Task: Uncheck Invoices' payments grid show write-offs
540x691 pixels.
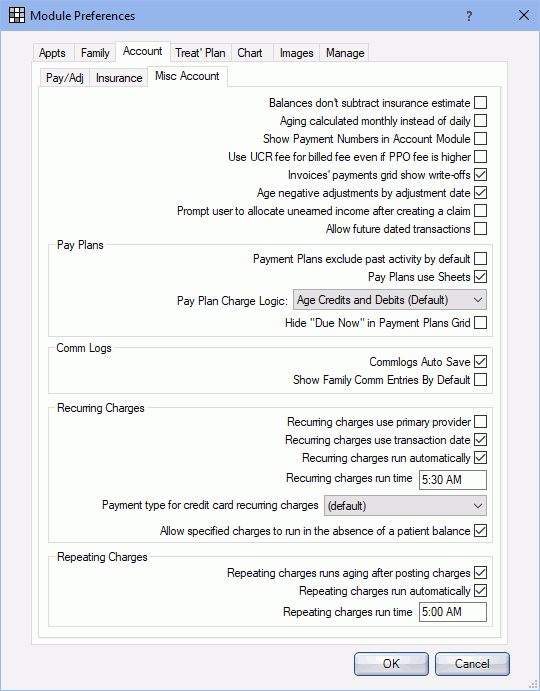Action: (x=480, y=175)
